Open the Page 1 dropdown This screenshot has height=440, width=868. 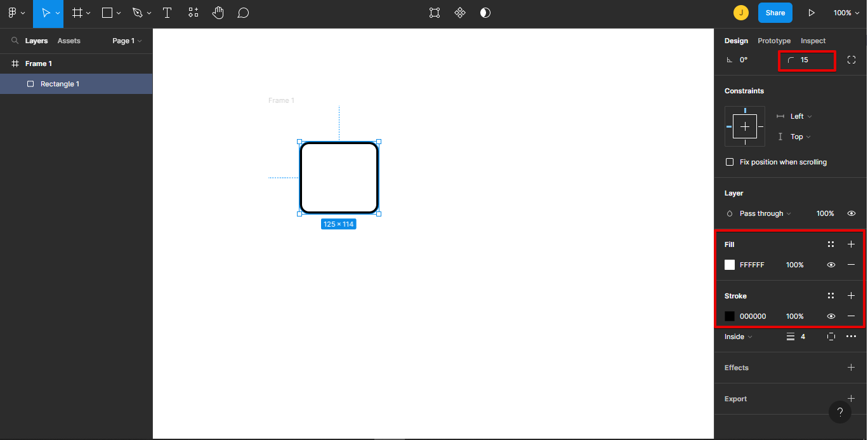pyautogui.click(x=127, y=41)
